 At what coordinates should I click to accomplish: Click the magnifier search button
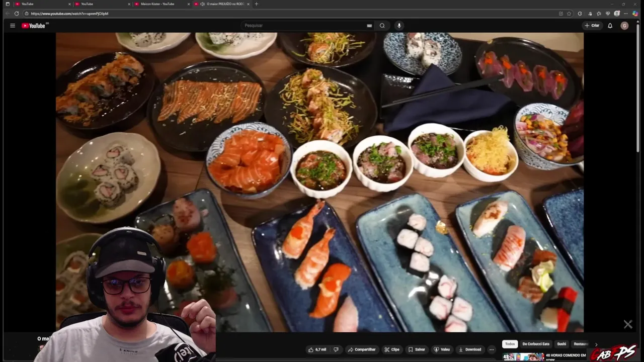(382, 26)
